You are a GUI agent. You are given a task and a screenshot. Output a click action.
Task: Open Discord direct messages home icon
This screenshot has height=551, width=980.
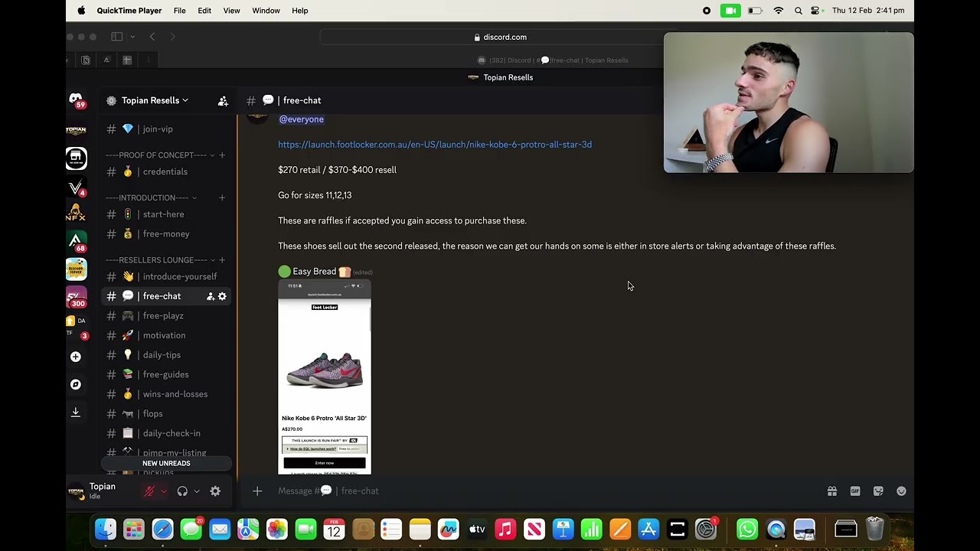[76, 99]
